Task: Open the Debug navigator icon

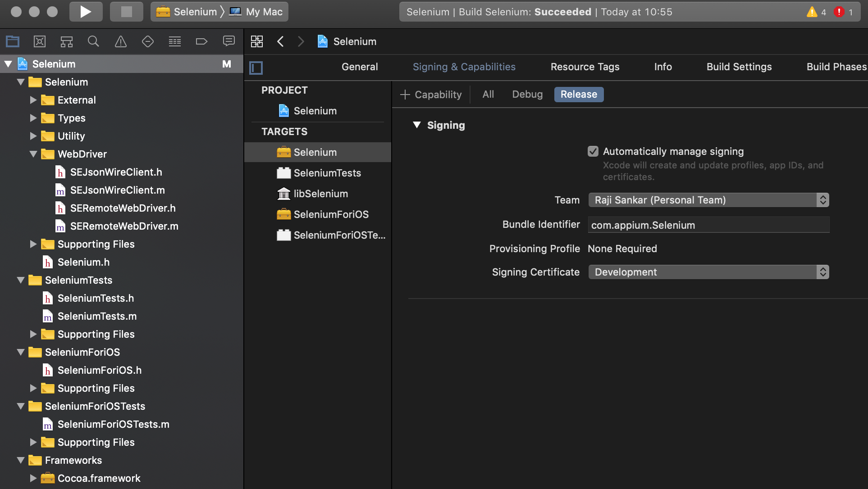Action: click(x=174, y=41)
